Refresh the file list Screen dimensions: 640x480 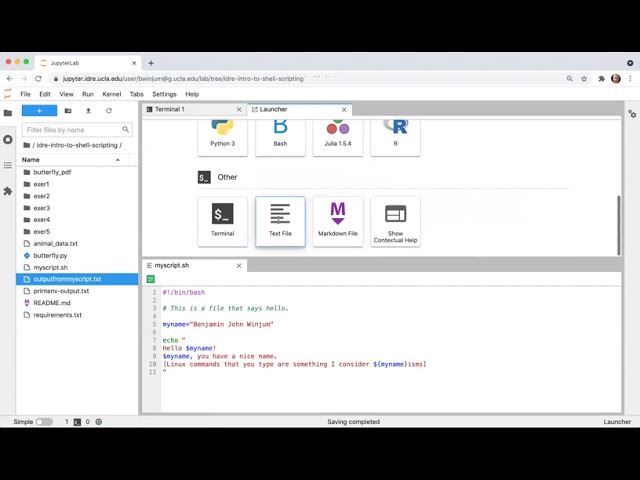pos(109,111)
